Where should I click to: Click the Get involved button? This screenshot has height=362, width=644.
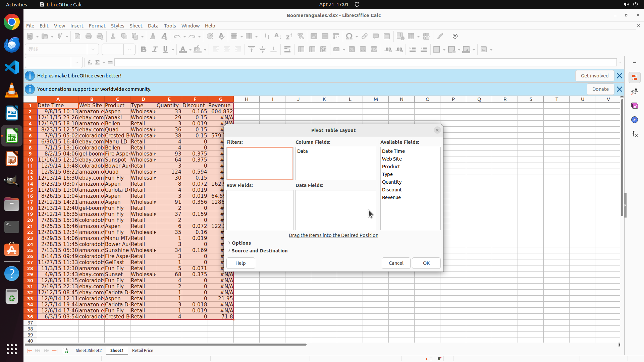[x=594, y=76]
